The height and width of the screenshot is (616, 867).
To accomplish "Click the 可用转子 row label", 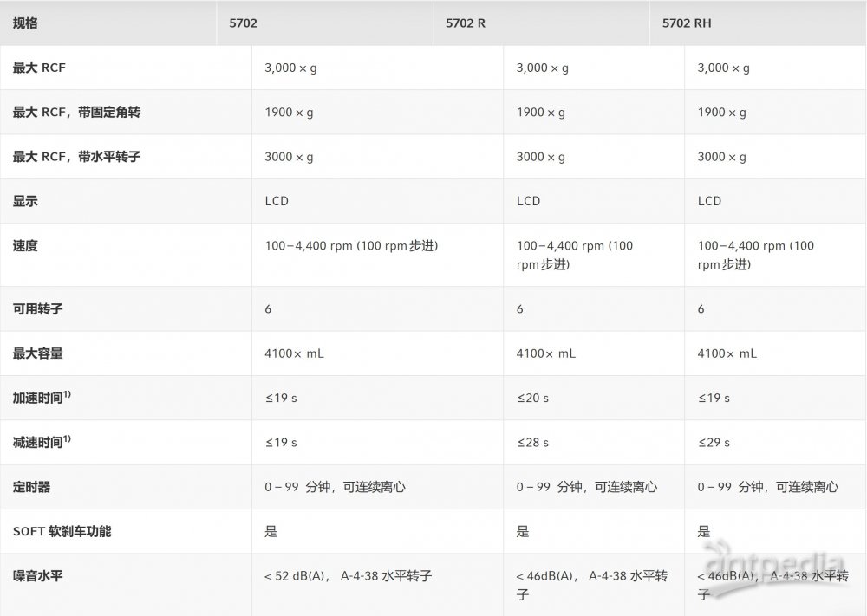I will coord(37,308).
